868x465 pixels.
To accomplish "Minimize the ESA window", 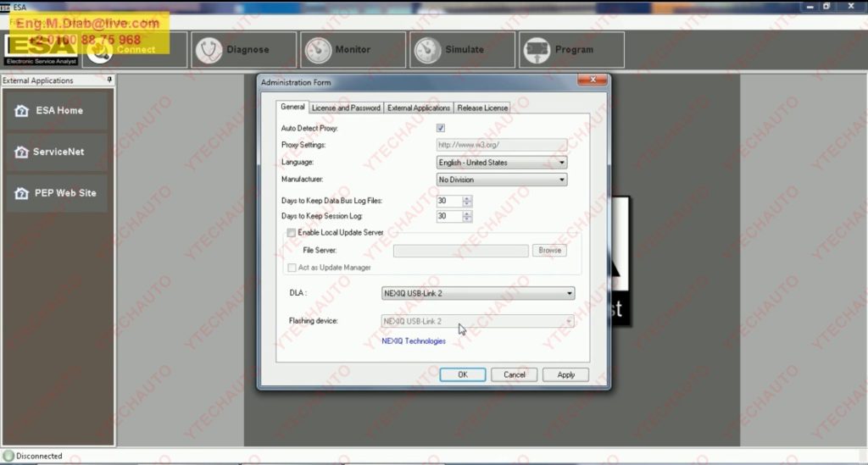I will 810,7.
